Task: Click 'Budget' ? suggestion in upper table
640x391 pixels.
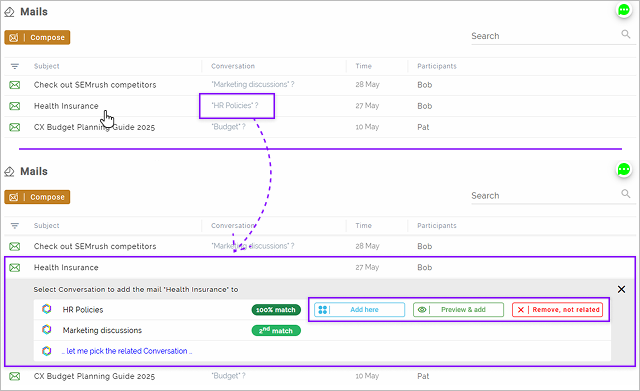Action: pos(228,127)
